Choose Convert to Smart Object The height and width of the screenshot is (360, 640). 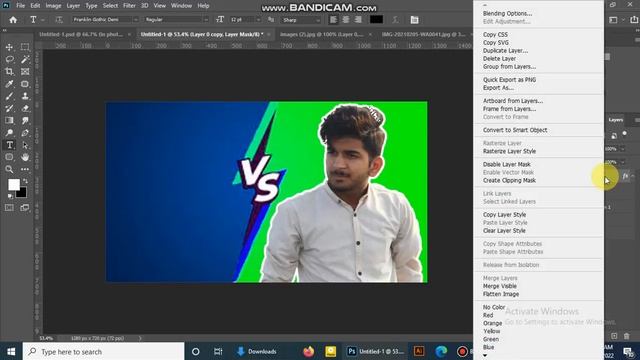(x=515, y=130)
